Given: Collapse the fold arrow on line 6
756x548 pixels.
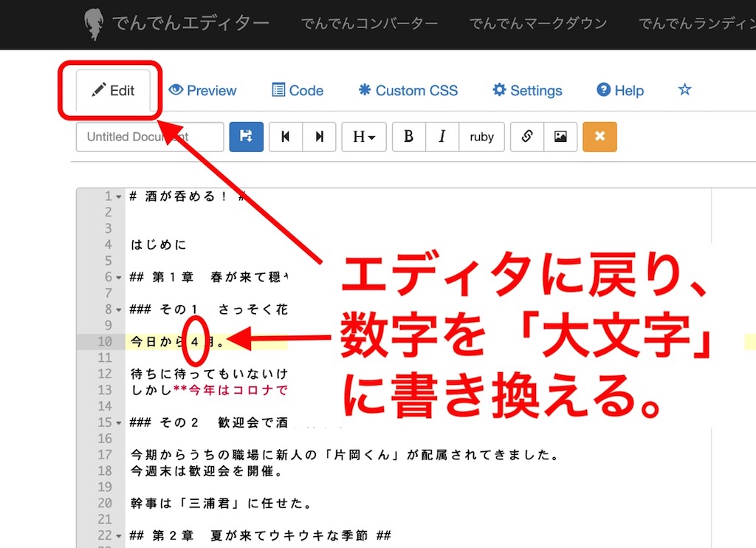Looking at the screenshot, I should (x=119, y=277).
